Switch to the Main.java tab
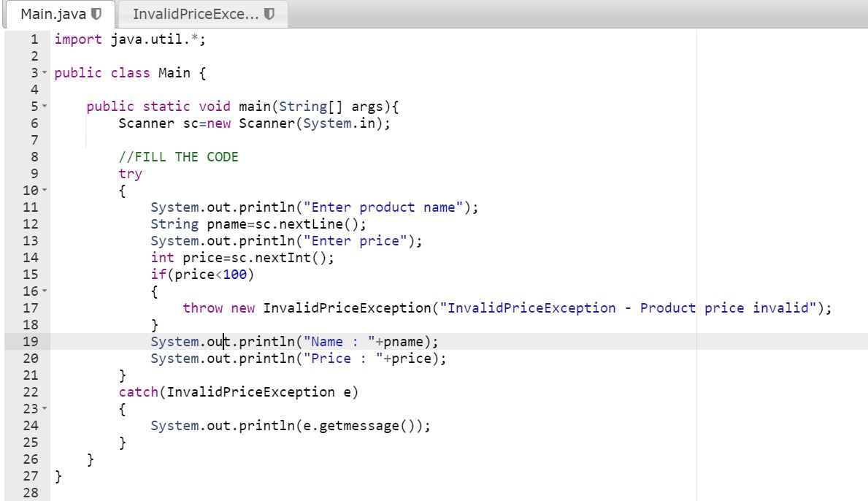The image size is (868, 501). point(60,15)
